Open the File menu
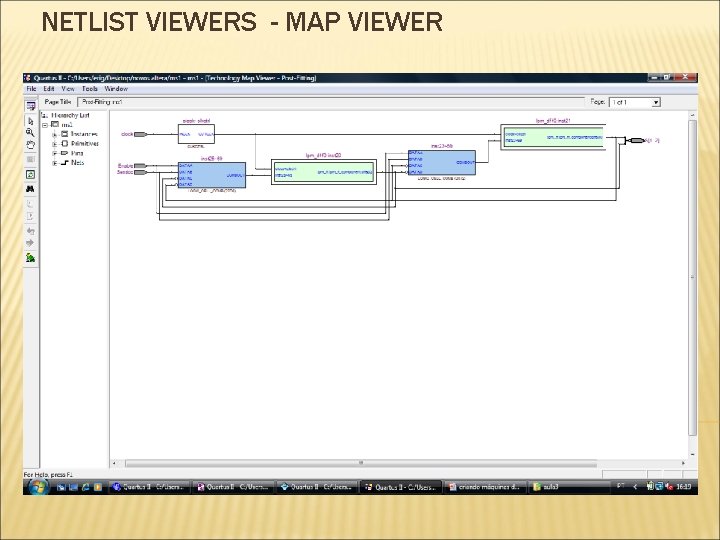Image resolution: width=720 pixels, height=540 pixels. tap(31, 89)
